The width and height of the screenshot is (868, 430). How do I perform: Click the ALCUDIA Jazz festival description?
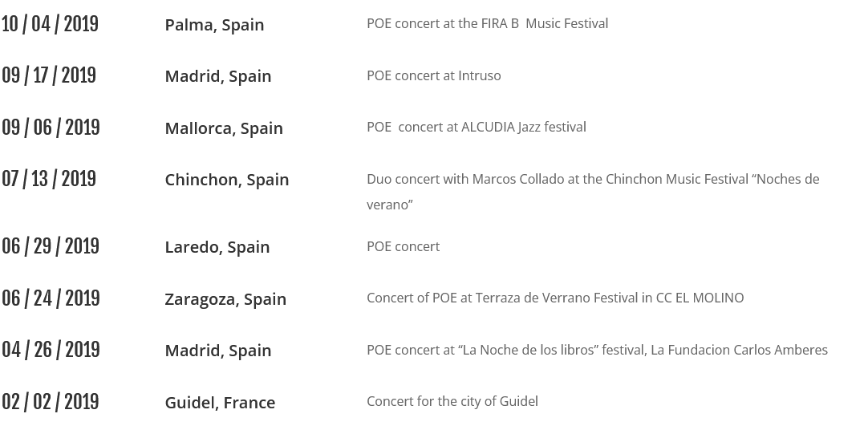point(476,127)
